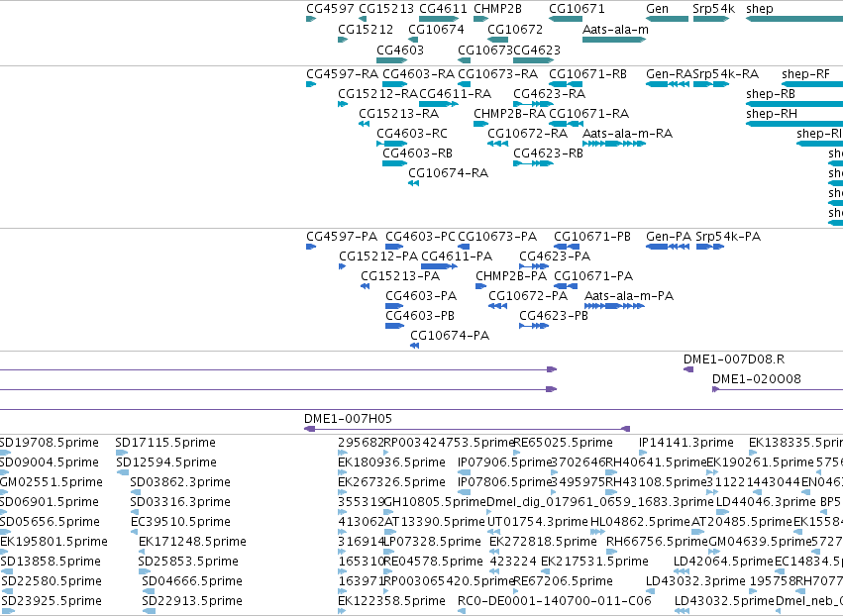
Task: Open transcript CG10672-RA
Action: point(527,134)
